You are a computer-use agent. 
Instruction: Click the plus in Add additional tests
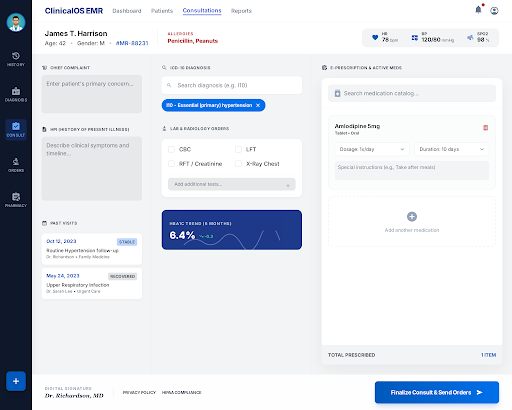pos(288,185)
